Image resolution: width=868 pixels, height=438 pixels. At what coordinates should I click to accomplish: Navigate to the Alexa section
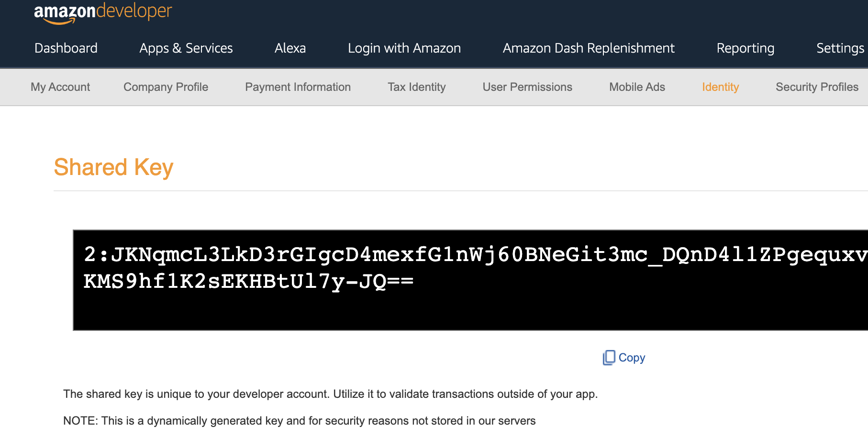[x=290, y=48]
